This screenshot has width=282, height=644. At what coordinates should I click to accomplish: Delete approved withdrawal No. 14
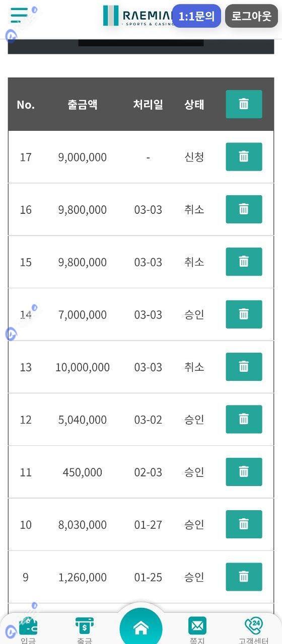244,314
